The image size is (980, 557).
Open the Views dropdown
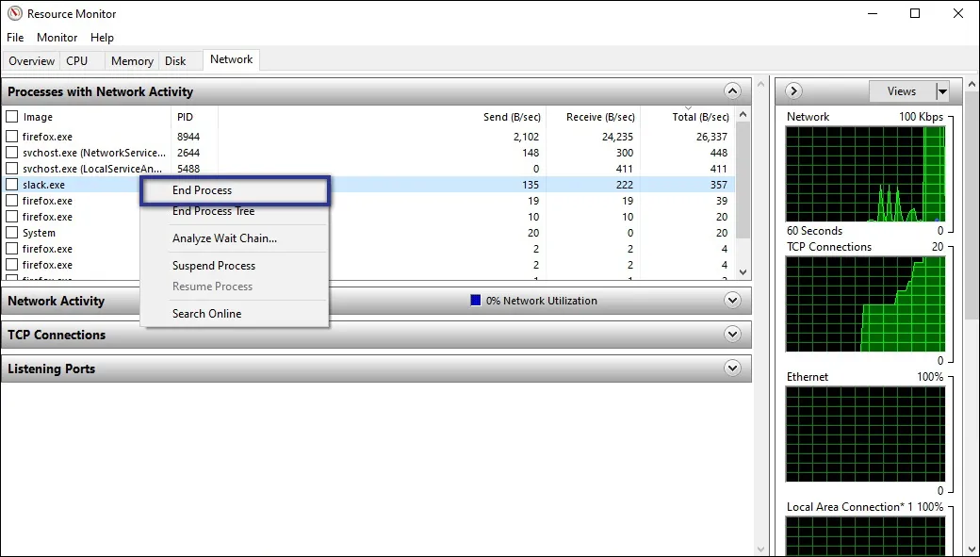pyautogui.click(x=939, y=90)
